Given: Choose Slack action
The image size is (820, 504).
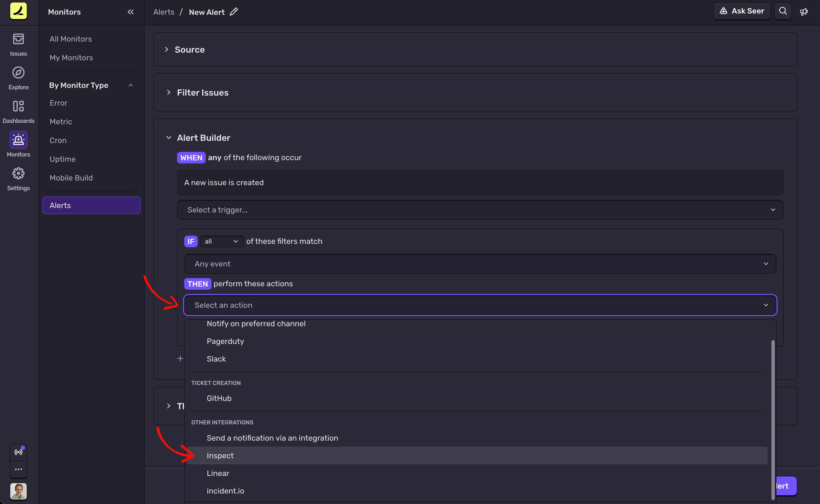Looking at the screenshot, I should 477,359.
